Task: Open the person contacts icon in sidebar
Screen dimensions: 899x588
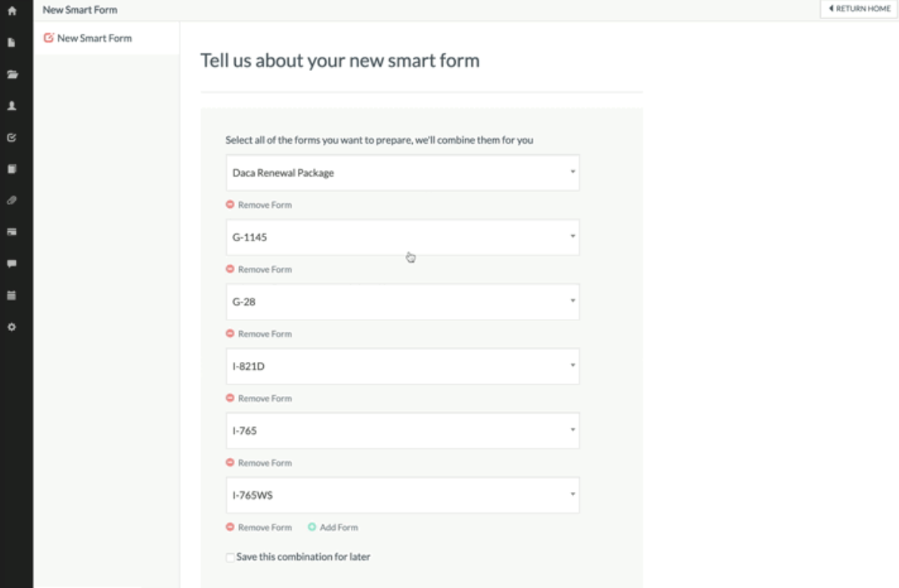Action: tap(11, 107)
